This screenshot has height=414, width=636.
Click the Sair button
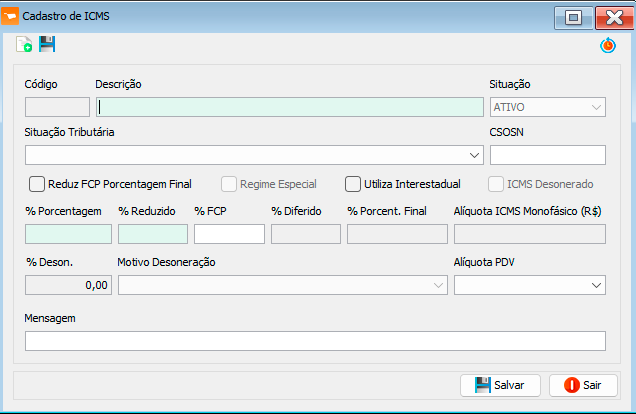(583, 385)
